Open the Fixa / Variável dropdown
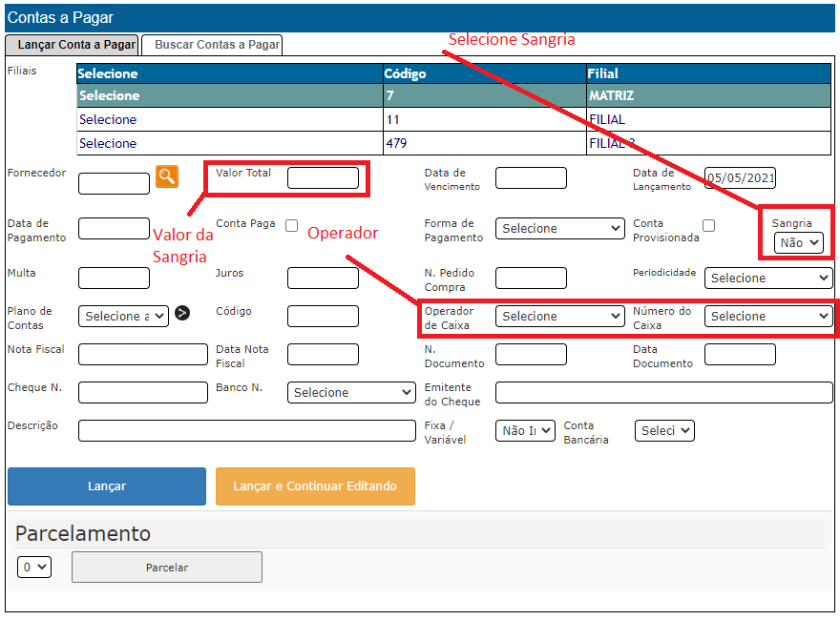This screenshot has width=840, height=620. 525,431
